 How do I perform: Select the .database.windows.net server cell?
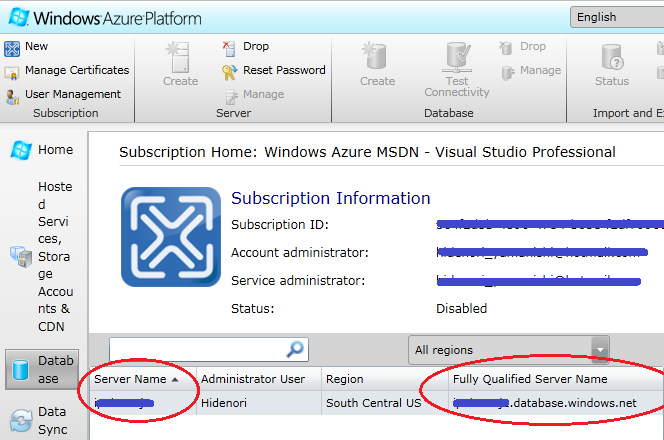[555, 403]
